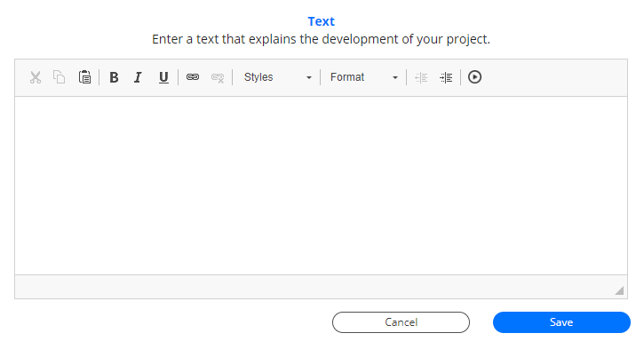Insert a hyperlink with Link icon
The width and height of the screenshot is (644, 349).
click(193, 77)
